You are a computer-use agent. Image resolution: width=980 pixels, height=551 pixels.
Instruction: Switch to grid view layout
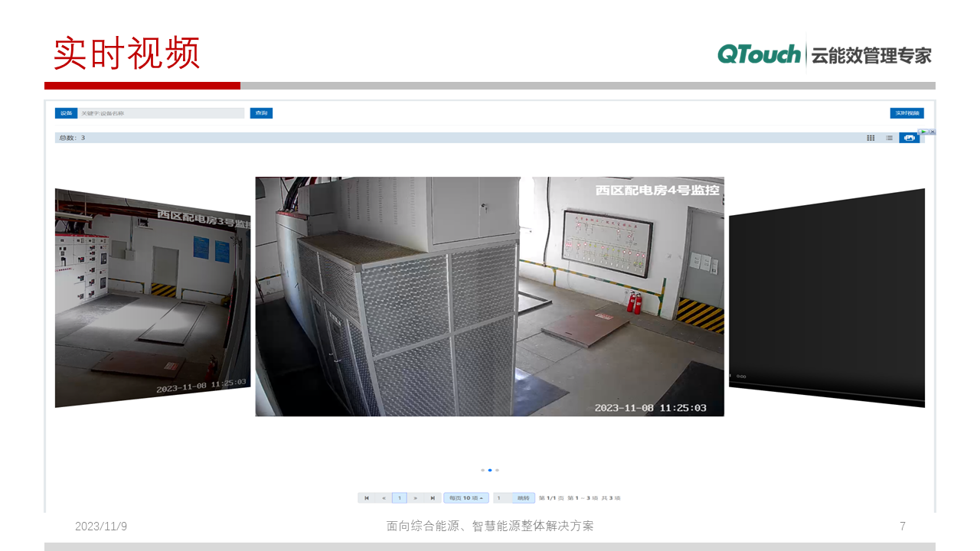pyautogui.click(x=871, y=138)
